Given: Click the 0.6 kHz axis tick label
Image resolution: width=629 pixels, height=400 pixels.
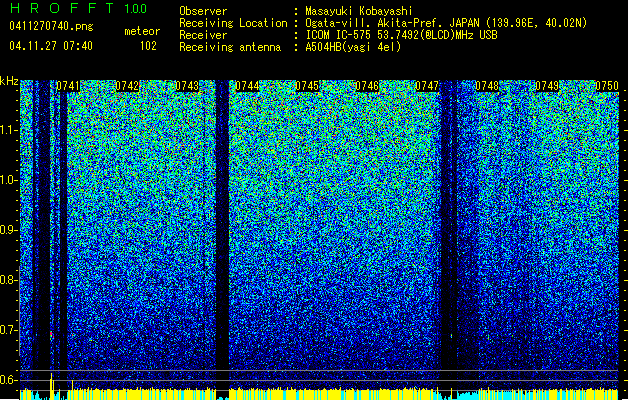Looking at the screenshot, I should [x=8, y=380].
